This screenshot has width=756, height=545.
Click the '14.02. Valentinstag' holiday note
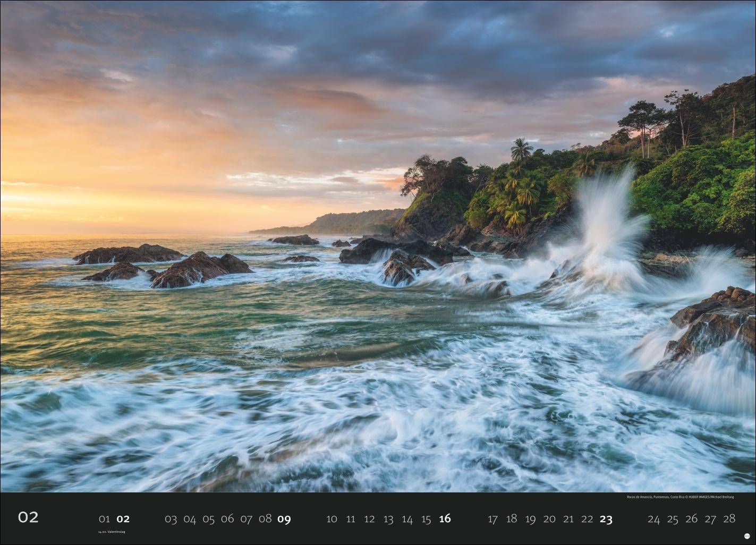112,532
